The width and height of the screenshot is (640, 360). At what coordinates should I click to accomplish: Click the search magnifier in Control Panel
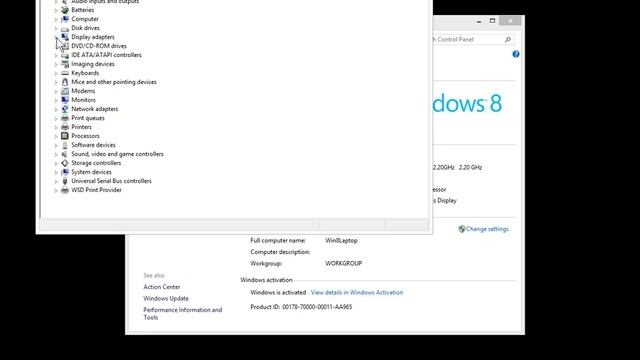click(508, 40)
